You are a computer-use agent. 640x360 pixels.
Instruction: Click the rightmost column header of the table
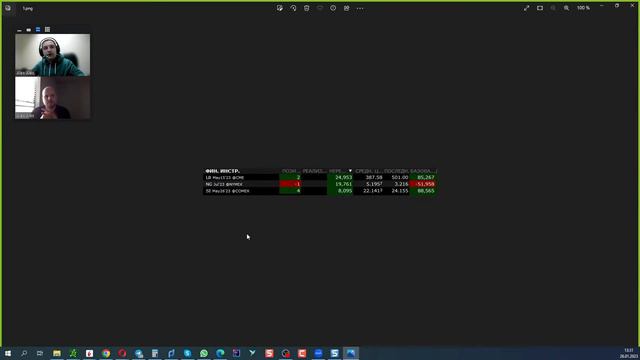click(x=423, y=171)
